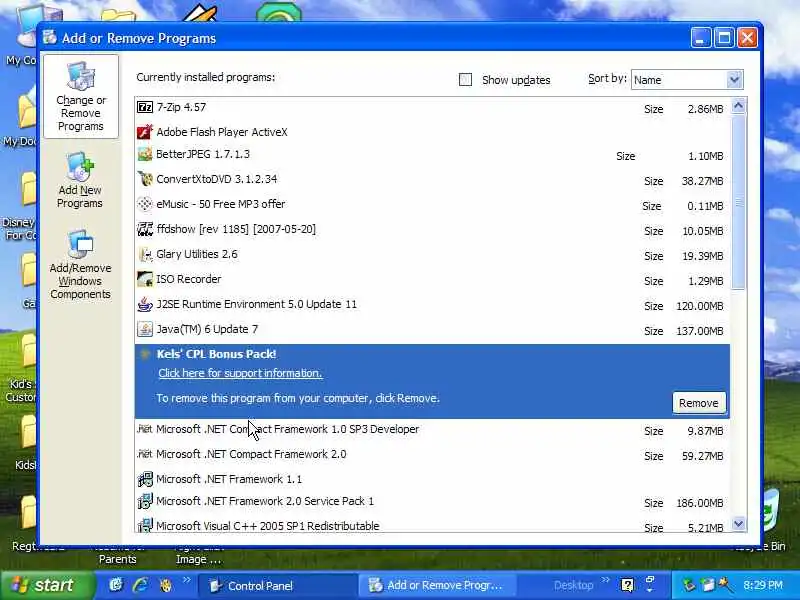800x600 pixels.
Task: Select Microsoft .NET Framework 2.0 Service Pack 1
Action: tap(433, 502)
